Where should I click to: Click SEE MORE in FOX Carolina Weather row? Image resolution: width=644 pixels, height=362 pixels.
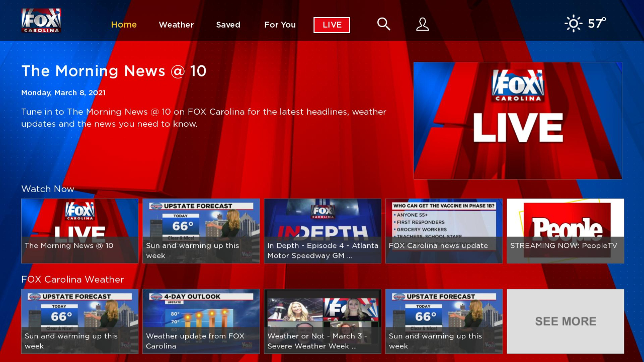[x=565, y=321]
